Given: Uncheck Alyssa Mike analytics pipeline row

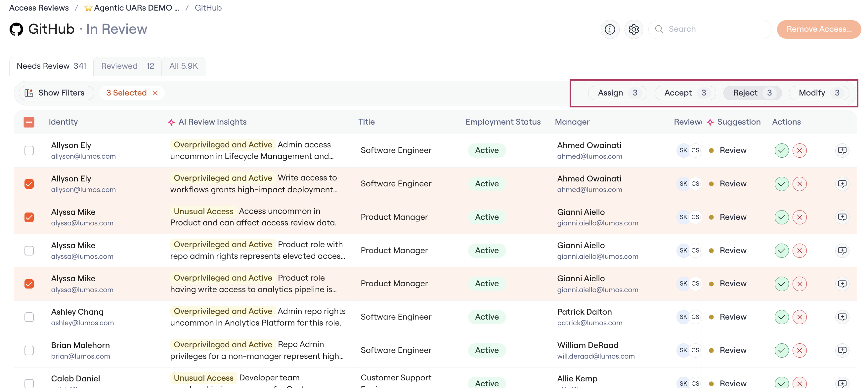Looking at the screenshot, I should point(29,284).
